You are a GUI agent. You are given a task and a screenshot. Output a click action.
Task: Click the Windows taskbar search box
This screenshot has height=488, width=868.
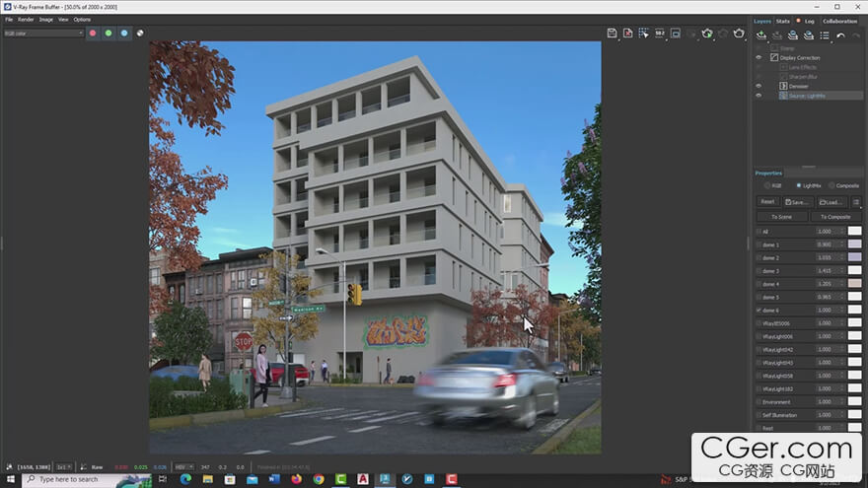tap(87, 479)
